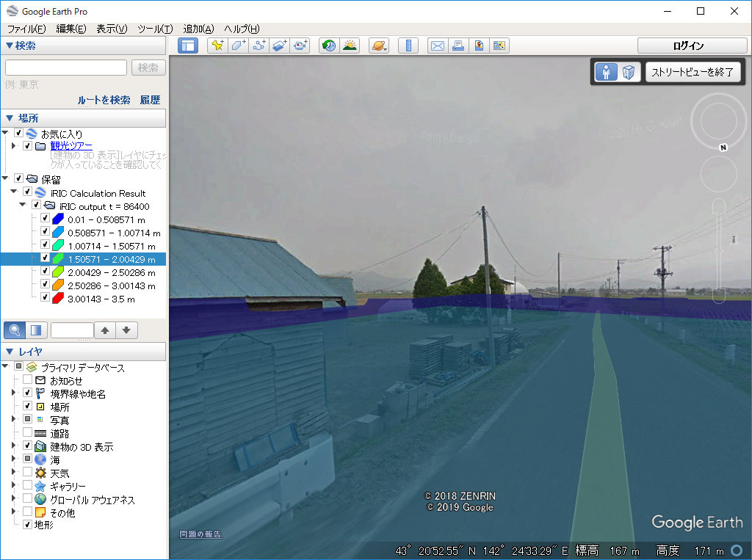Select the add path tool
This screenshot has height=560, width=752.
(x=258, y=46)
